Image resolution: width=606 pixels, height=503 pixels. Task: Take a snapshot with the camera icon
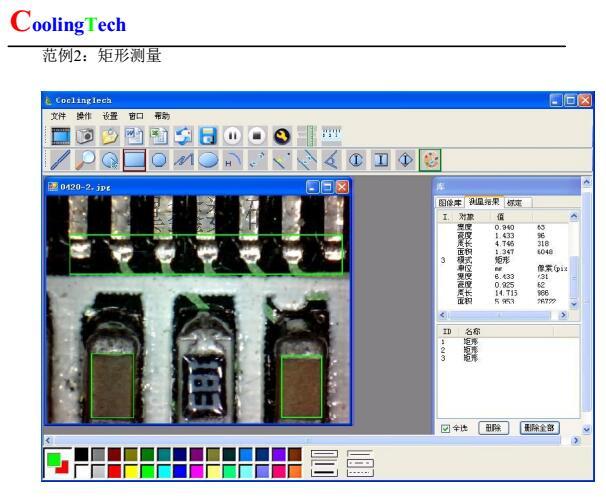coord(85,136)
